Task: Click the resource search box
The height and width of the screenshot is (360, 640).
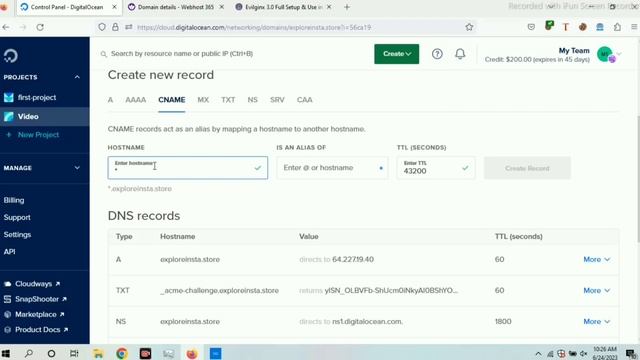Action: (x=182, y=54)
